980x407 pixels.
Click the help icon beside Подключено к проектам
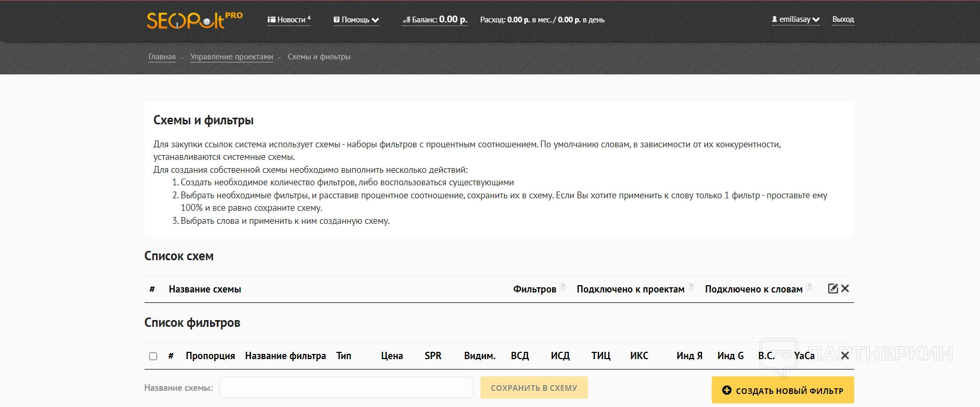click(691, 287)
